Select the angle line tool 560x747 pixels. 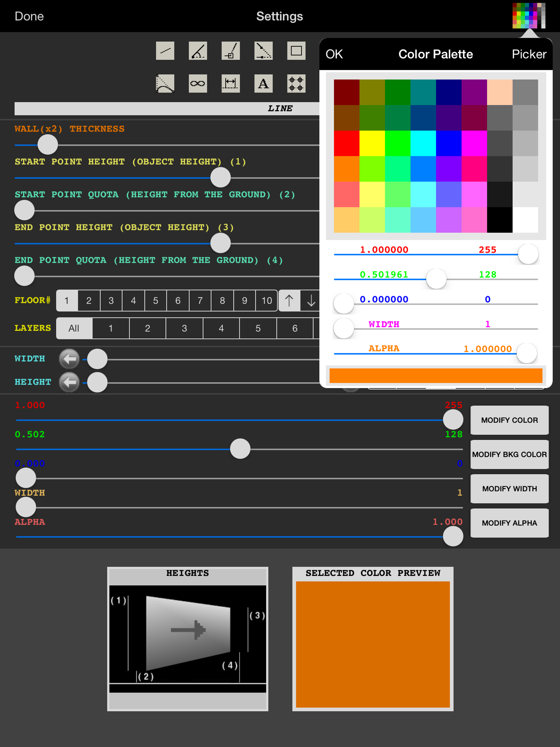198,51
